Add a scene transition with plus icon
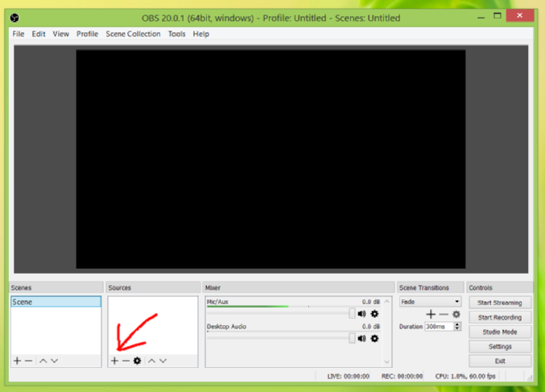The height and width of the screenshot is (392, 545). pyautogui.click(x=431, y=315)
